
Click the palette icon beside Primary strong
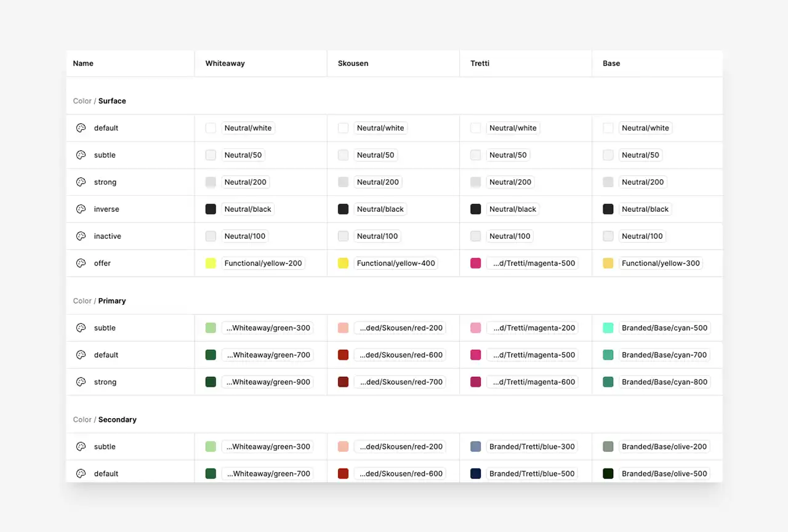click(x=81, y=382)
